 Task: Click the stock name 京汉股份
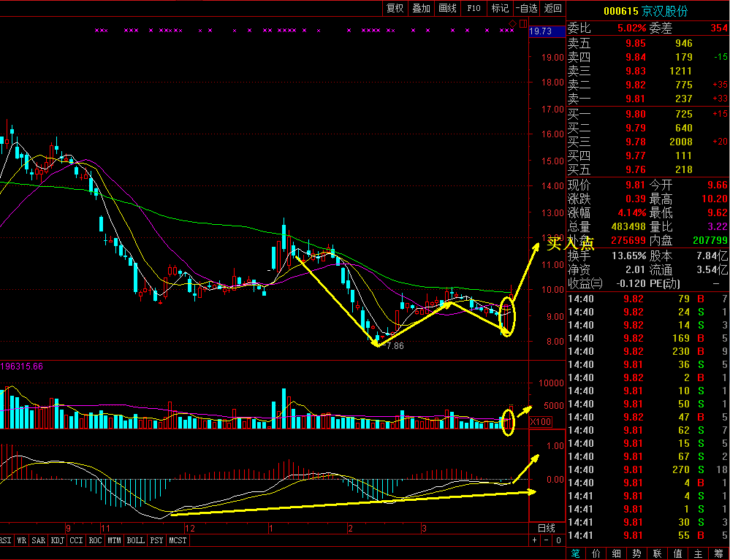click(x=665, y=11)
